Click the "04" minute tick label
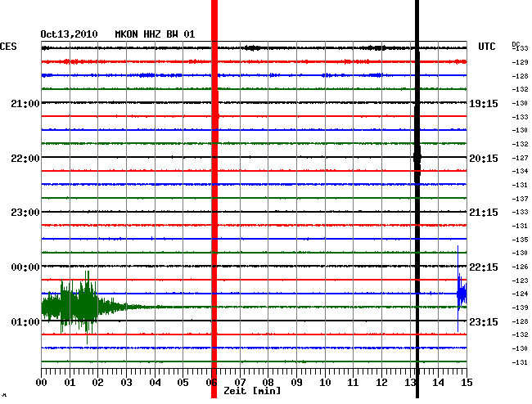This screenshot has height=404, width=532. 155,383
